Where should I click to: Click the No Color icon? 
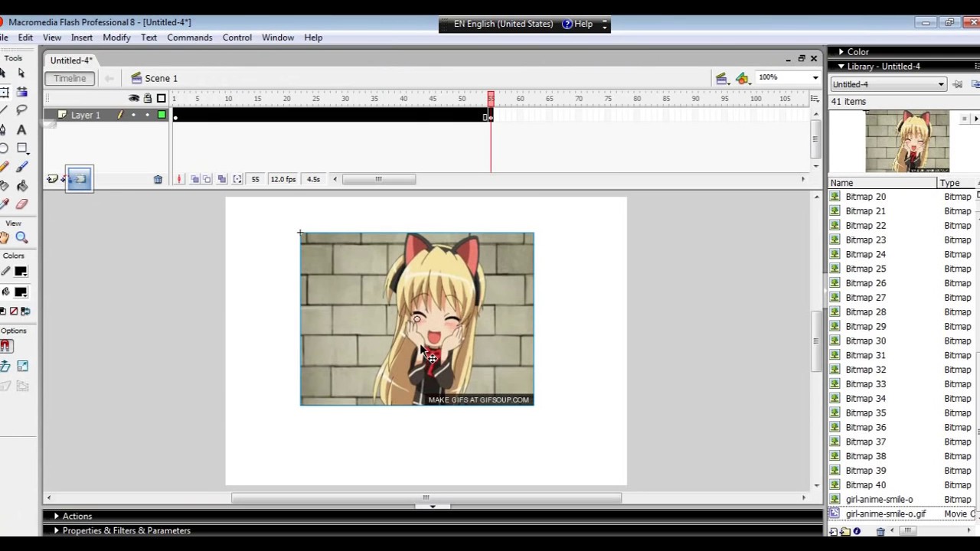[x=14, y=311]
